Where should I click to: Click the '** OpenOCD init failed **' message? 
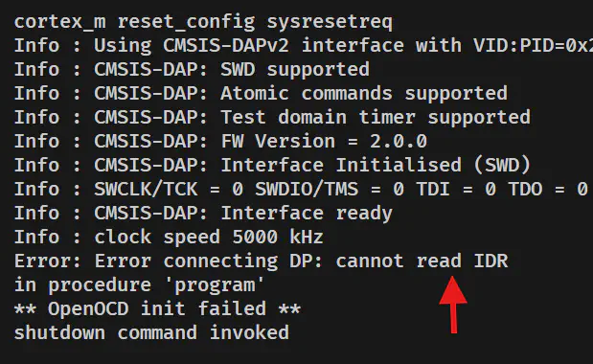pyautogui.click(x=158, y=308)
